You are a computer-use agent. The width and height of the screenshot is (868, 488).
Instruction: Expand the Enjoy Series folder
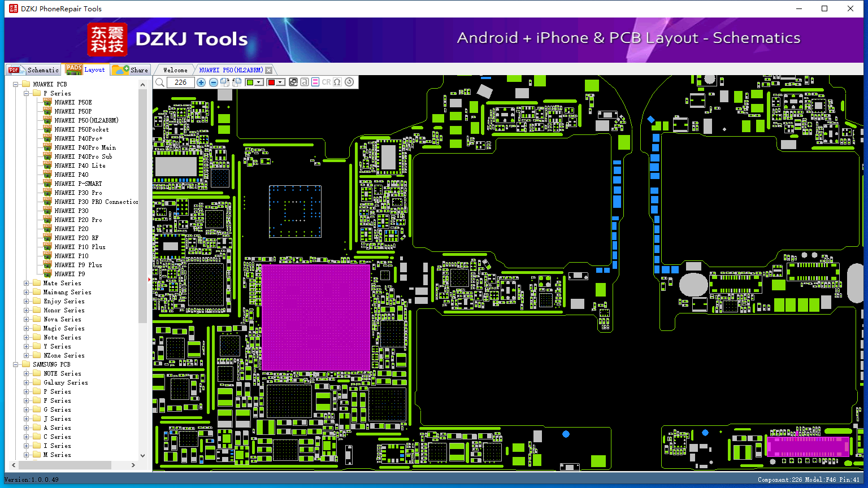pos(27,301)
